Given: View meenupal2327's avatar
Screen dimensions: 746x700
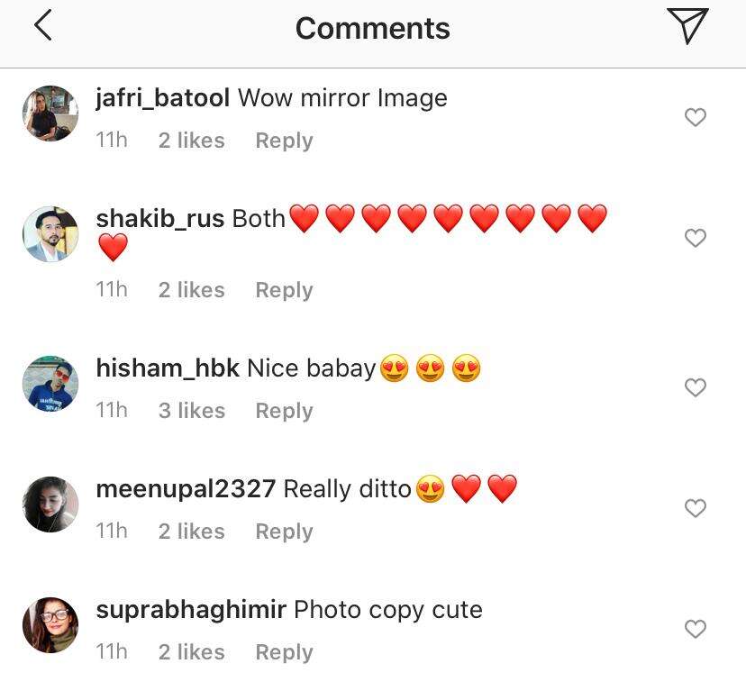Looking at the screenshot, I should pyautogui.click(x=50, y=505).
